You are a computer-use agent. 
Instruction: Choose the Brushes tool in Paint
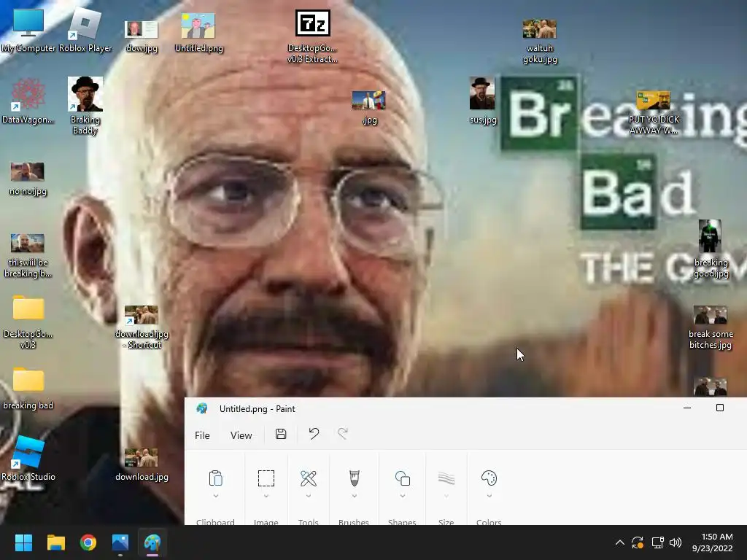[x=354, y=478]
